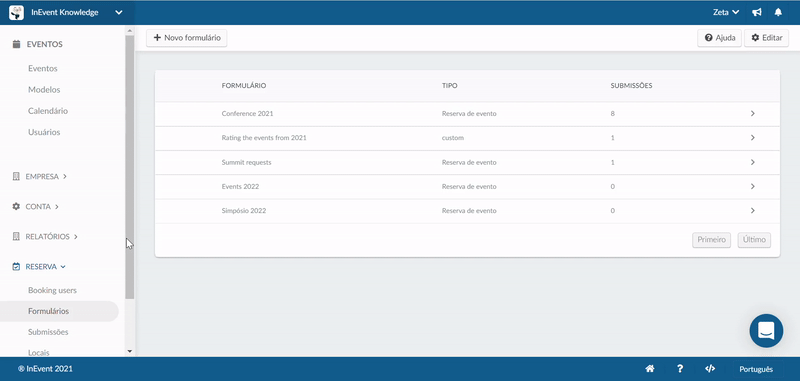Open Summit requests row arrow

click(x=753, y=162)
